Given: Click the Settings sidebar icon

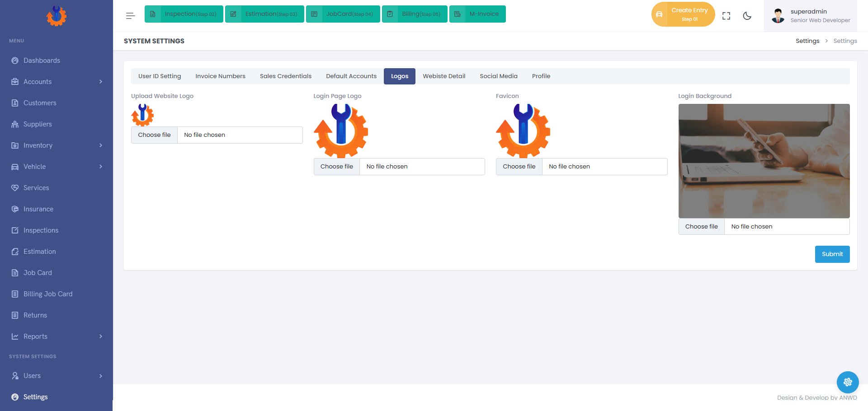Looking at the screenshot, I should tap(15, 397).
